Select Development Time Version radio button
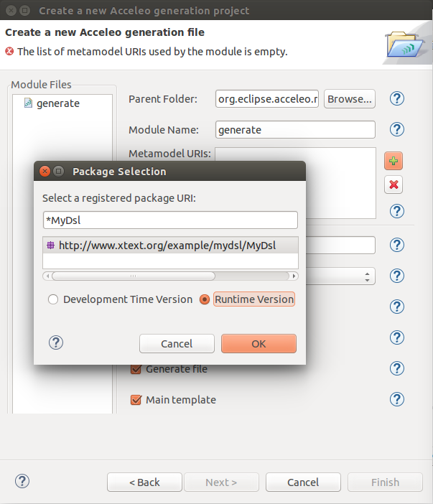The height and width of the screenshot is (504, 433). [x=53, y=299]
